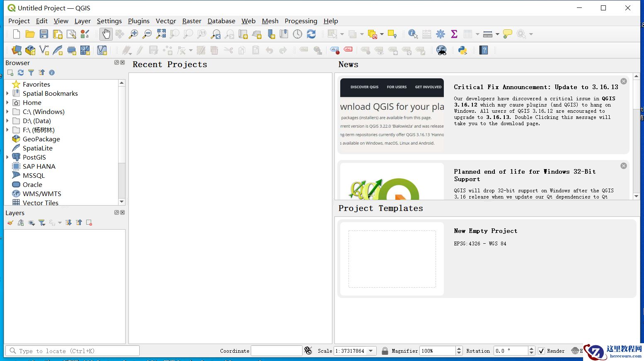Click the Identify Features tool
Screen dimensions: 644x361
point(413,34)
